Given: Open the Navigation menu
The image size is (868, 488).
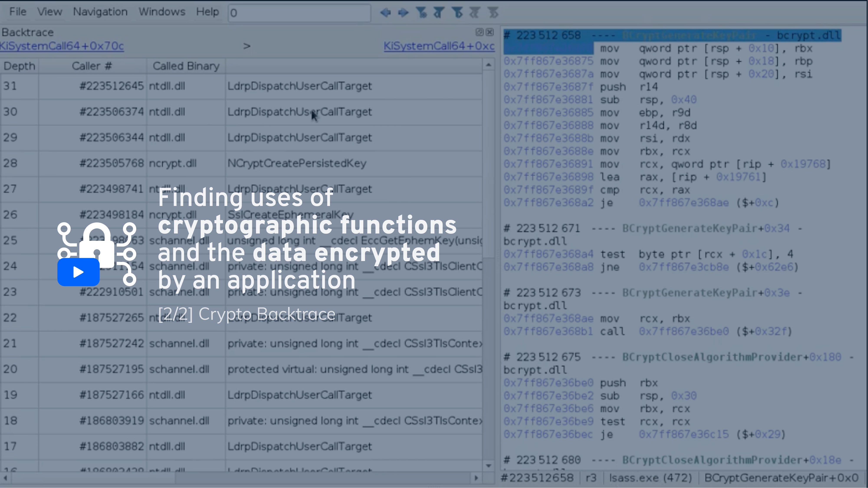Looking at the screenshot, I should (x=100, y=12).
